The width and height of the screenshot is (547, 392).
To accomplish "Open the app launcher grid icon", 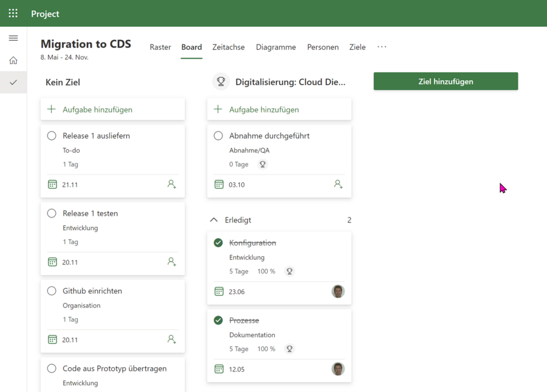I will [x=13, y=13].
